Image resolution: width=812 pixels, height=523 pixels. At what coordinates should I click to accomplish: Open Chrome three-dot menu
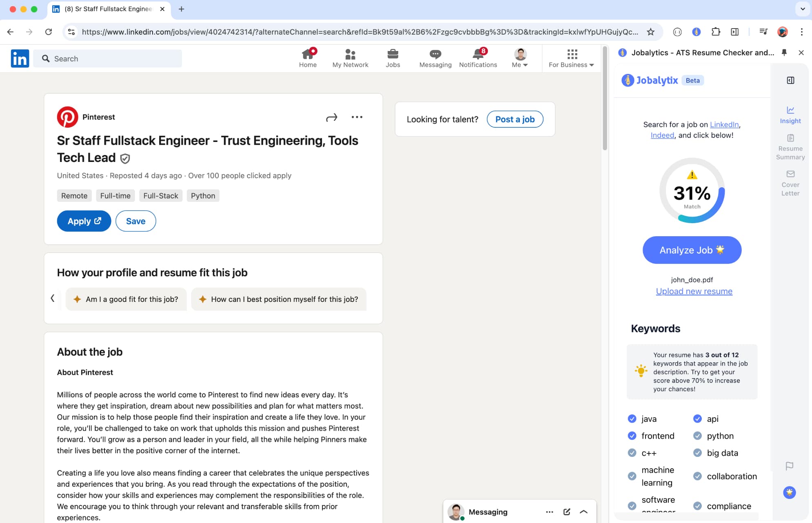[x=802, y=32]
